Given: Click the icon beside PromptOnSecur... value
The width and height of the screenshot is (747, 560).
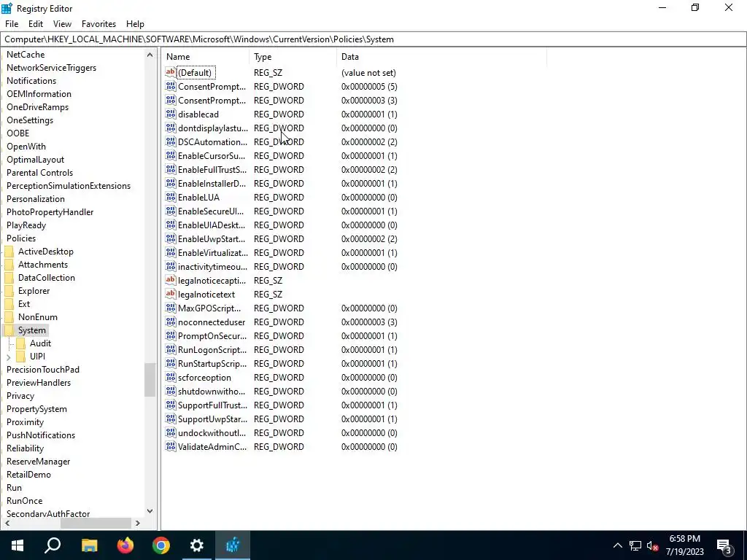Looking at the screenshot, I should pyautogui.click(x=171, y=335).
